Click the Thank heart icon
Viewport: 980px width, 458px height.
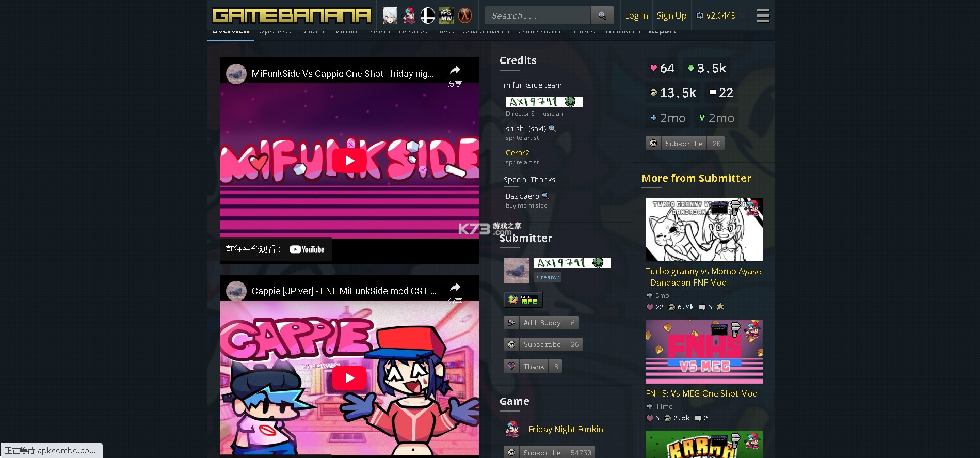pos(511,366)
